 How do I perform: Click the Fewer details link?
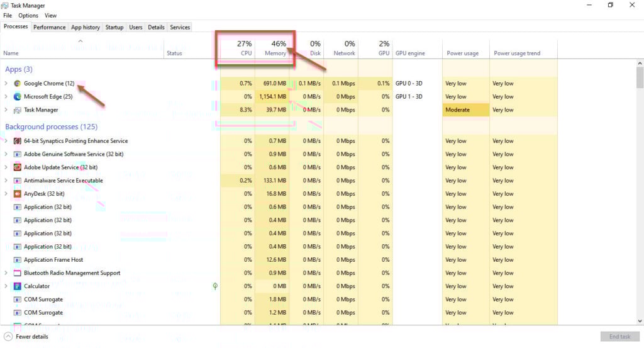click(x=32, y=337)
